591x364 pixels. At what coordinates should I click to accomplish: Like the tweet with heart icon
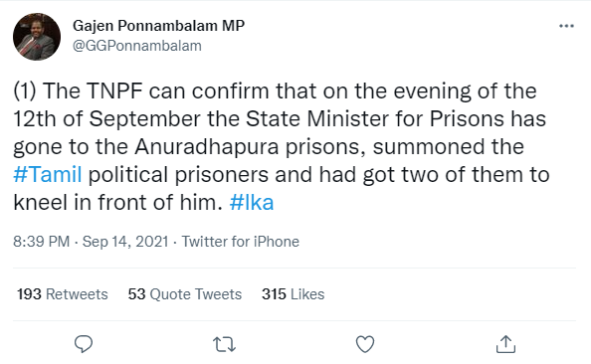coord(365,344)
